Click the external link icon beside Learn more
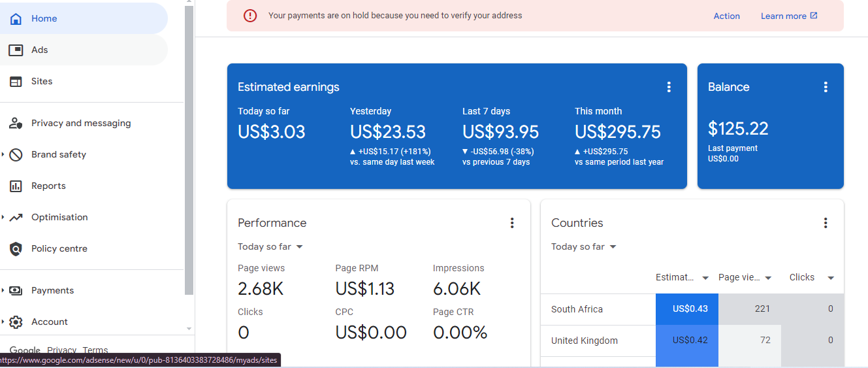Viewport: 868px width, 368px height. pos(814,16)
